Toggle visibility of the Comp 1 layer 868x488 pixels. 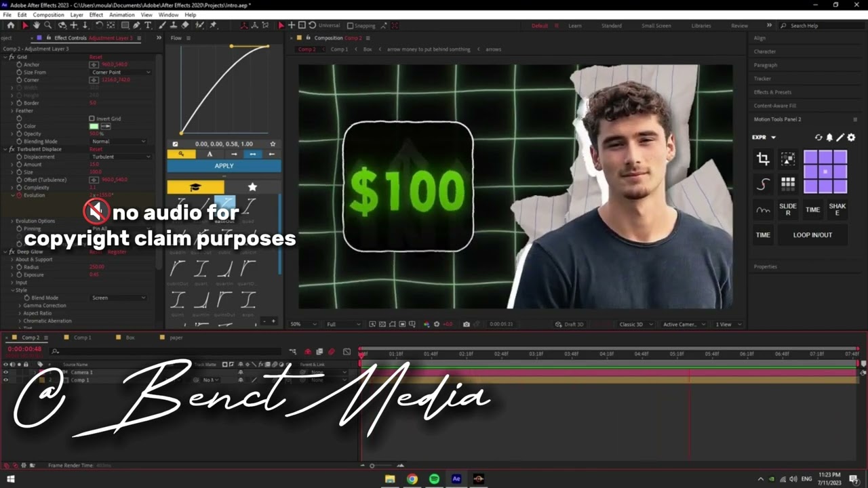tap(5, 380)
